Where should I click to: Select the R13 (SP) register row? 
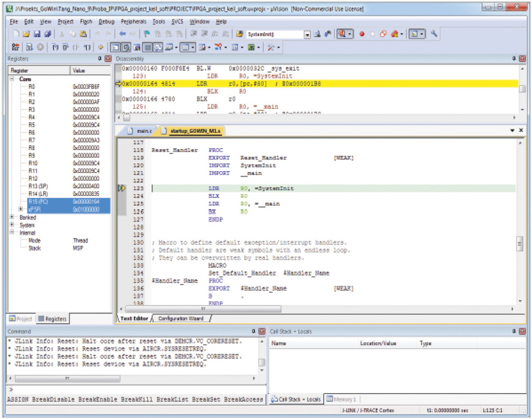click(x=38, y=186)
